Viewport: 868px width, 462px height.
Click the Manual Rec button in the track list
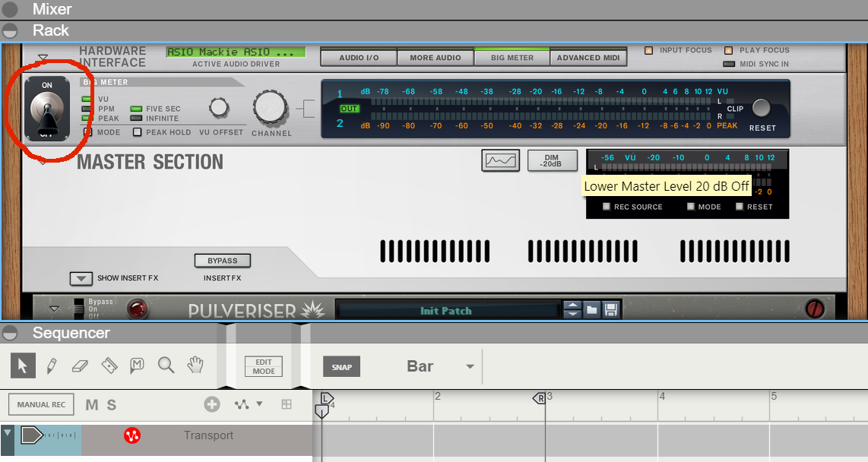[40, 404]
